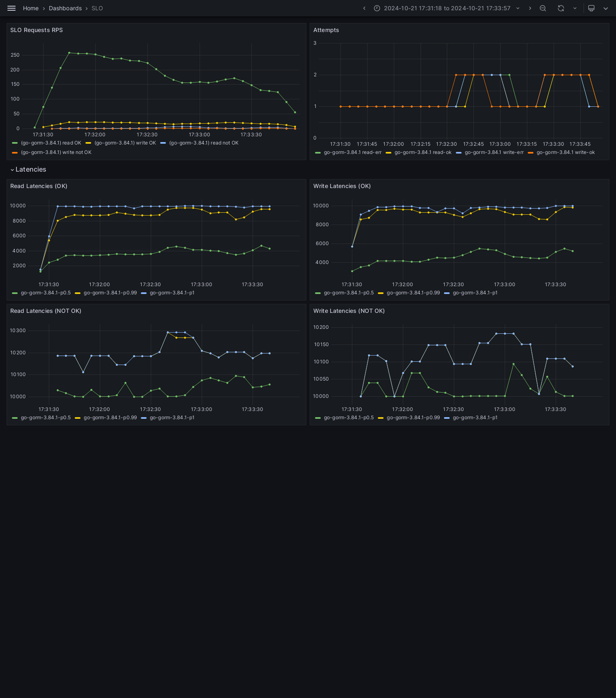Toggle write-ok series in Attempts legend
This screenshot has height=698, width=616.
tap(565, 152)
